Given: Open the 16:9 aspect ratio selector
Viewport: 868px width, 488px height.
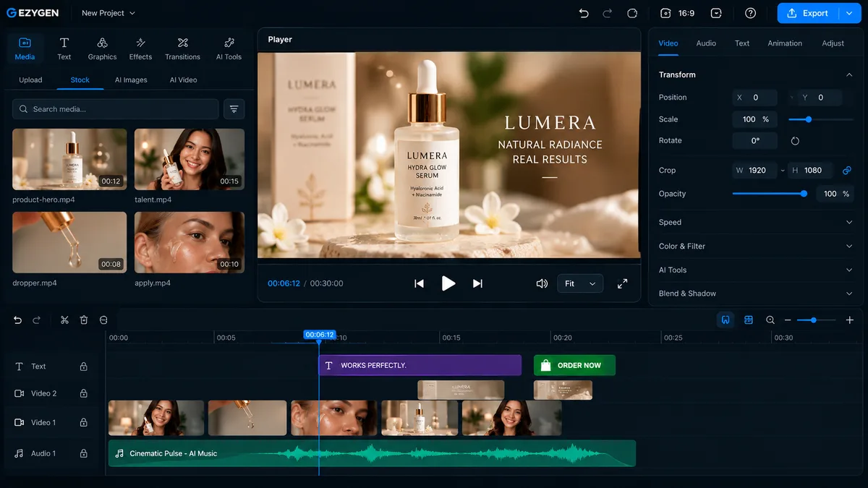Looking at the screenshot, I should (x=677, y=13).
